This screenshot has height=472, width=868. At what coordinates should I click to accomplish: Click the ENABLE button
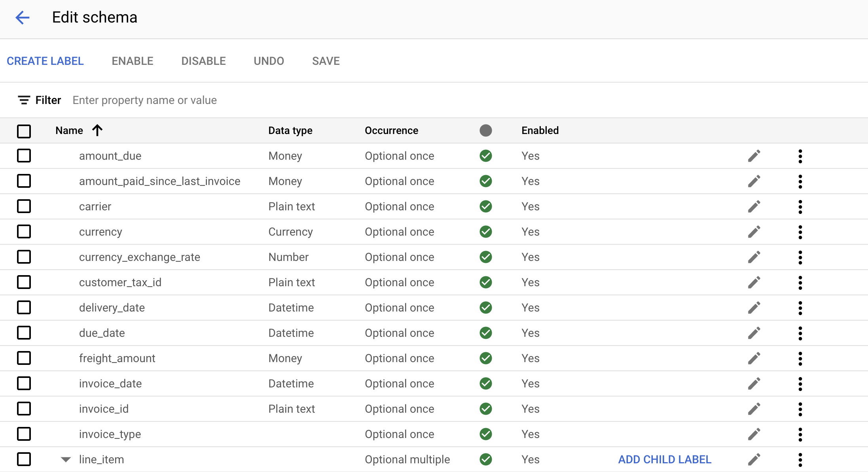click(x=133, y=61)
